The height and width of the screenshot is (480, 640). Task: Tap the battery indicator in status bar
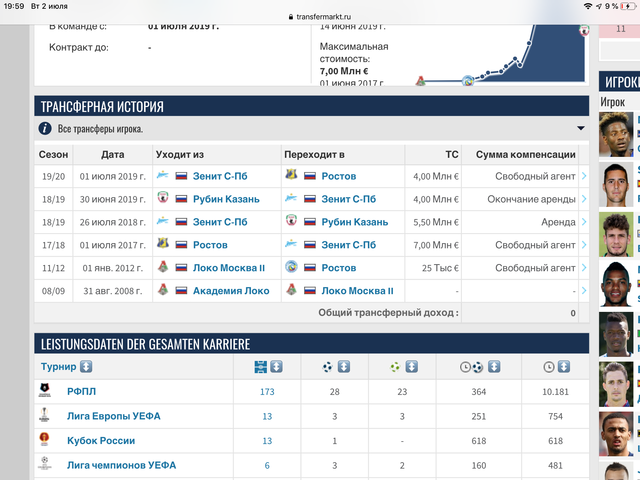coord(627,6)
